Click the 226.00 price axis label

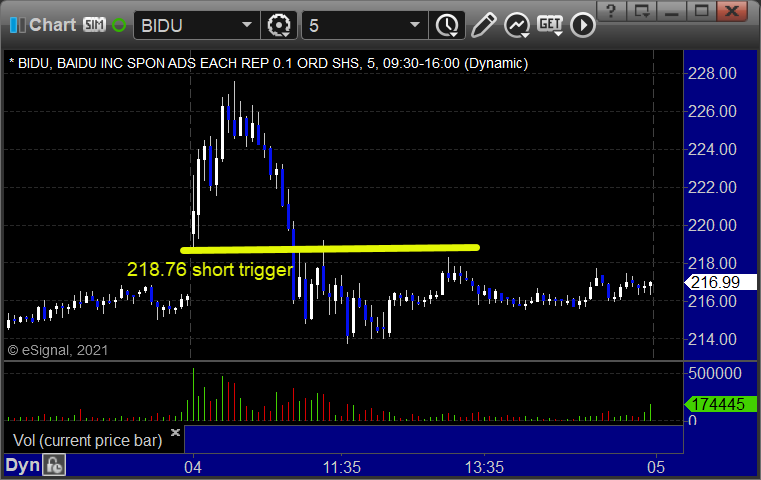pos(712,112)
